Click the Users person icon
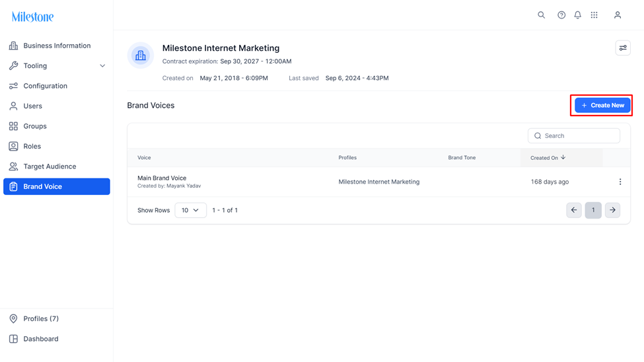644x362 pixels. [x=14, y=106]
